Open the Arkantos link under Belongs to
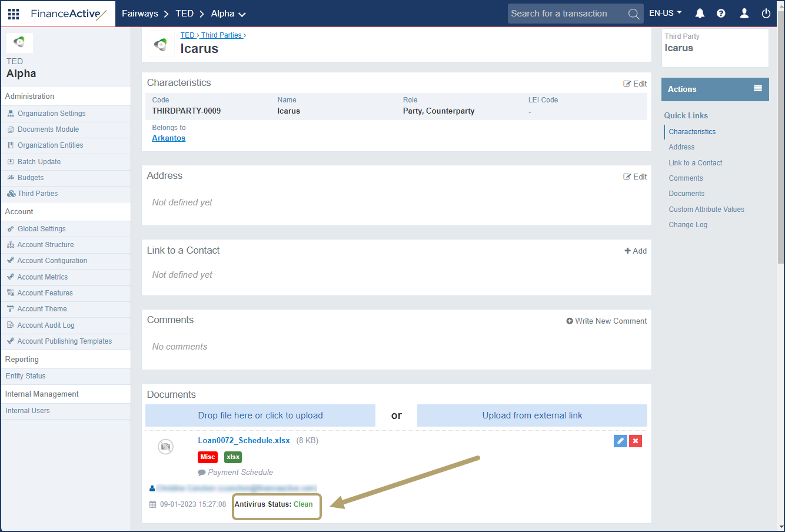The image size is (785, 532). click(x=168, y=138)
